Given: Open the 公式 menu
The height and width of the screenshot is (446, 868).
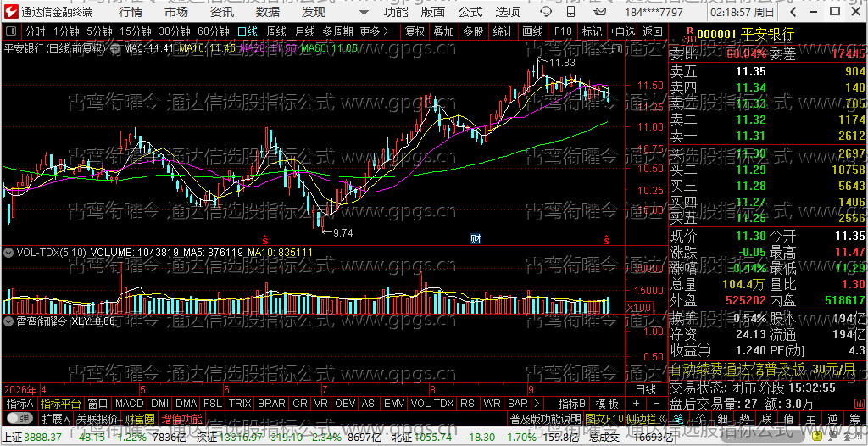Looking at the screenshot, I should pos(470,12).
